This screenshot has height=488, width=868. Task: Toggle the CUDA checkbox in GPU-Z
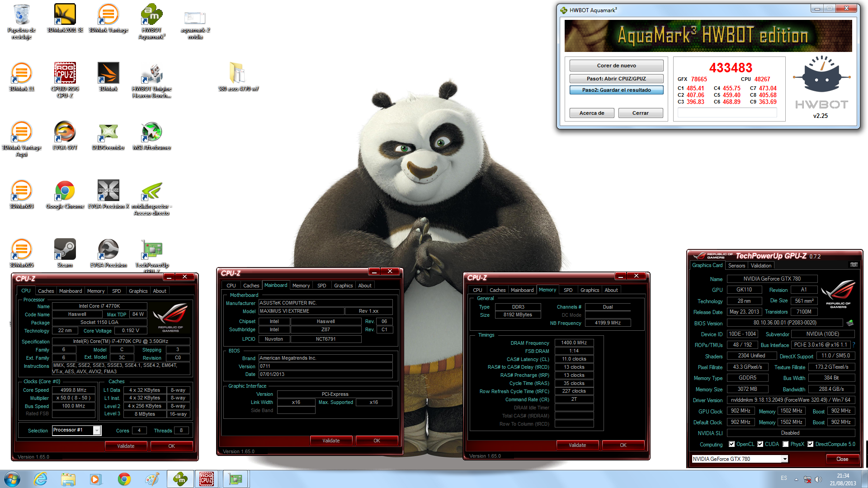[760, 444]
